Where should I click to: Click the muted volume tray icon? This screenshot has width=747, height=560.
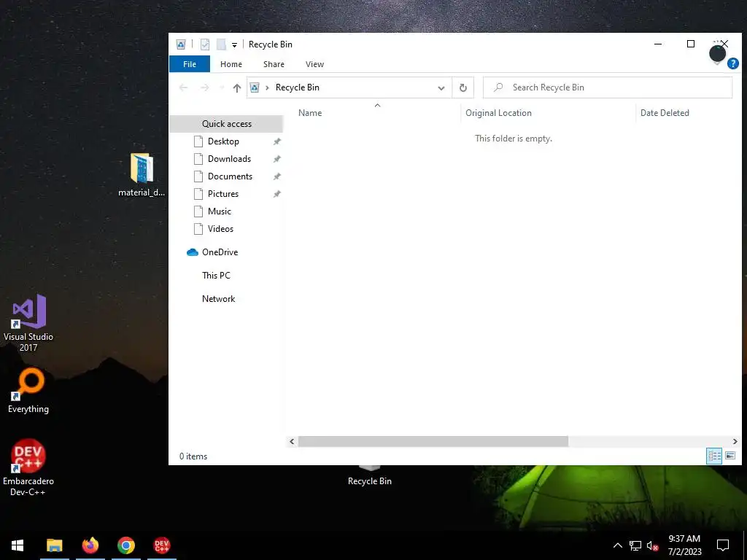click(652, 545)
